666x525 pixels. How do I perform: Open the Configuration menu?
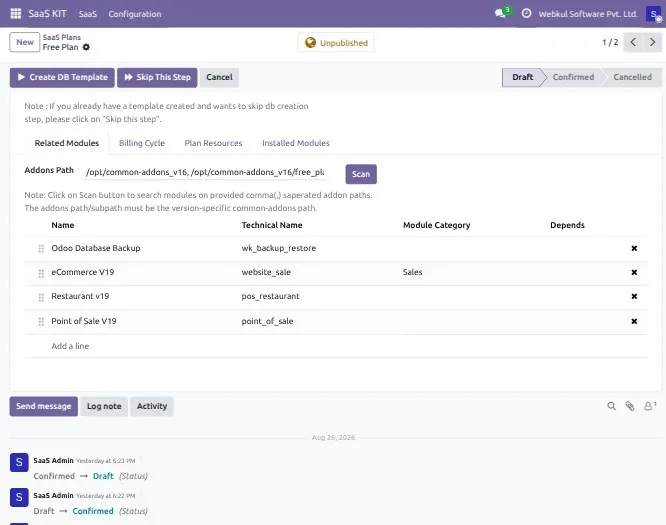(135, 14)
